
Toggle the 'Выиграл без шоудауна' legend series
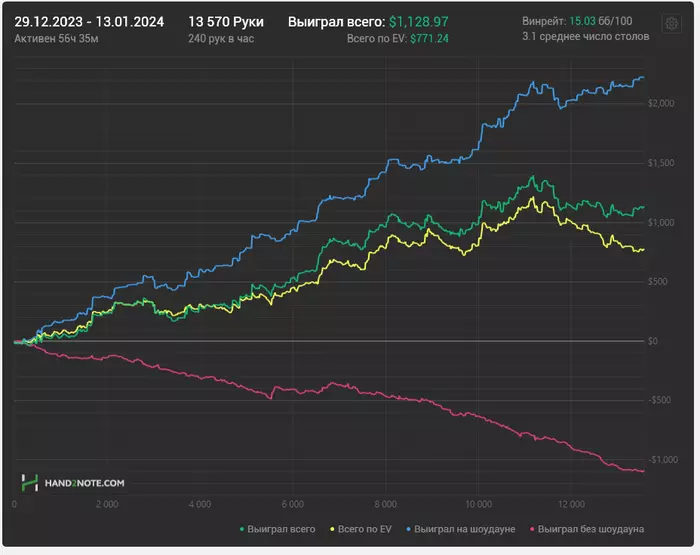pyautogui.click(x=587, y=529)
